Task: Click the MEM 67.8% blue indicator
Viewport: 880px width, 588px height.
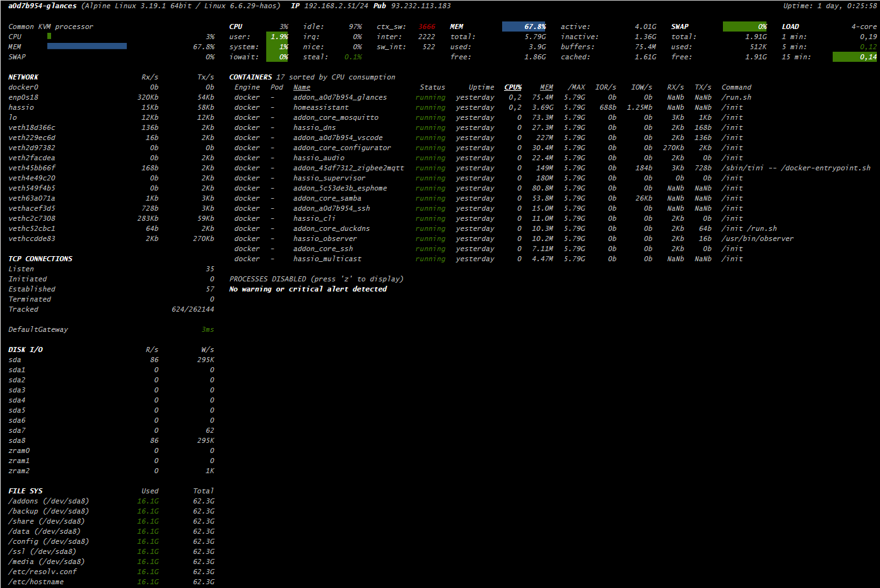Action: point(524,26)
